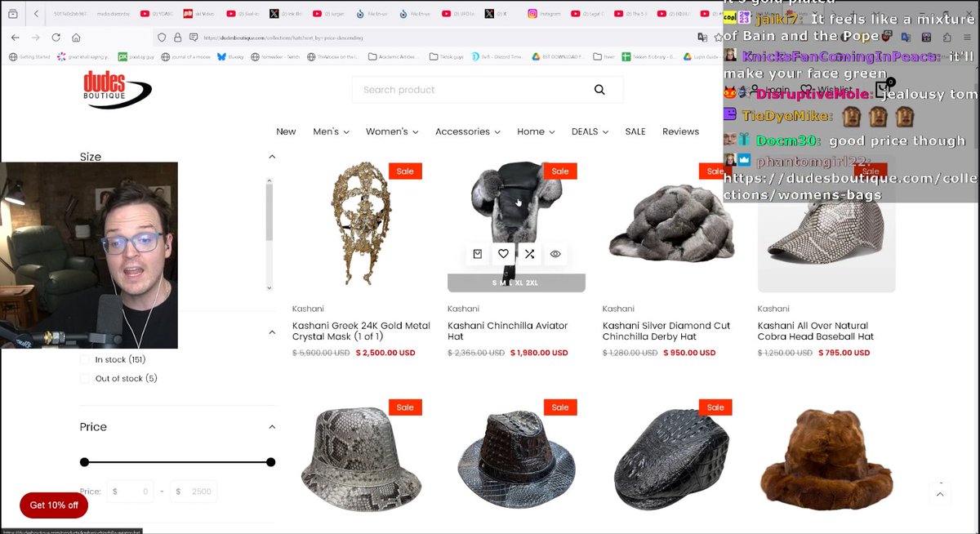Viewport: 980px width, 534px height.
Task: Open the Kashani All Over Natural Cobra Head Baseball Hat link
Action: coord(816,331)
